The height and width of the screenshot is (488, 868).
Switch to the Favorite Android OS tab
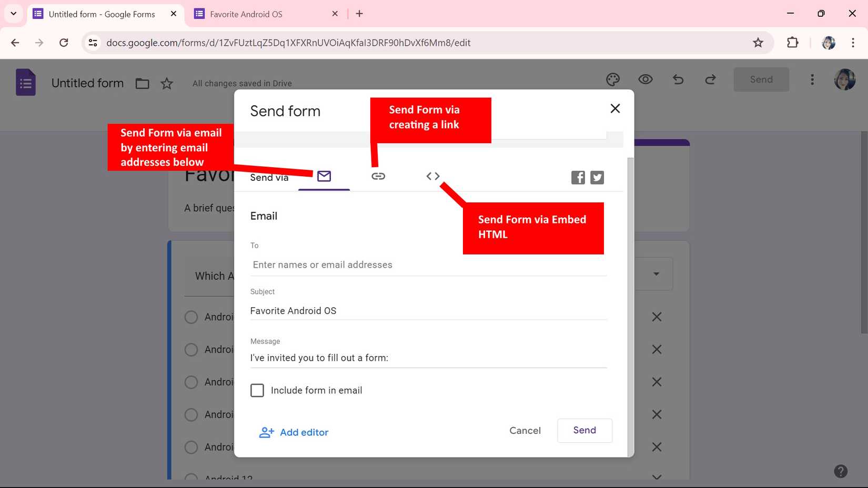tap(247, 14)
